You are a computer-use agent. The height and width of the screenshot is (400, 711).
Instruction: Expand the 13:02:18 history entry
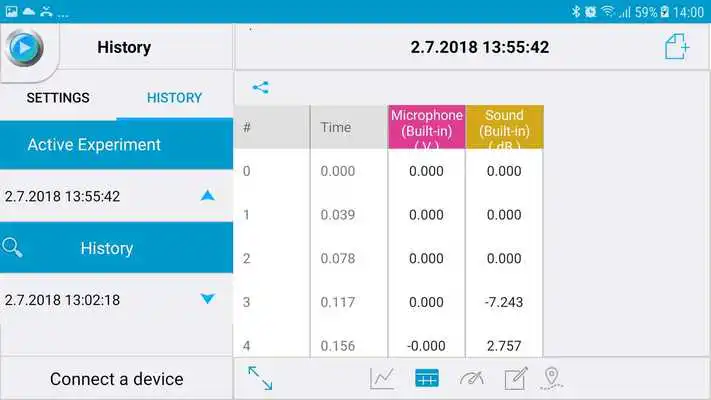pos(207,299)
